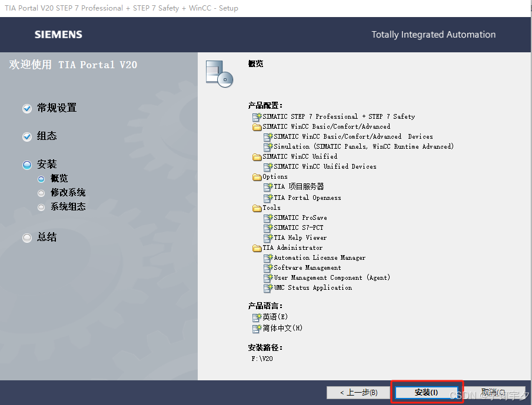
Task: Click the Totally Integrated Automation header text
Action: 434,35
